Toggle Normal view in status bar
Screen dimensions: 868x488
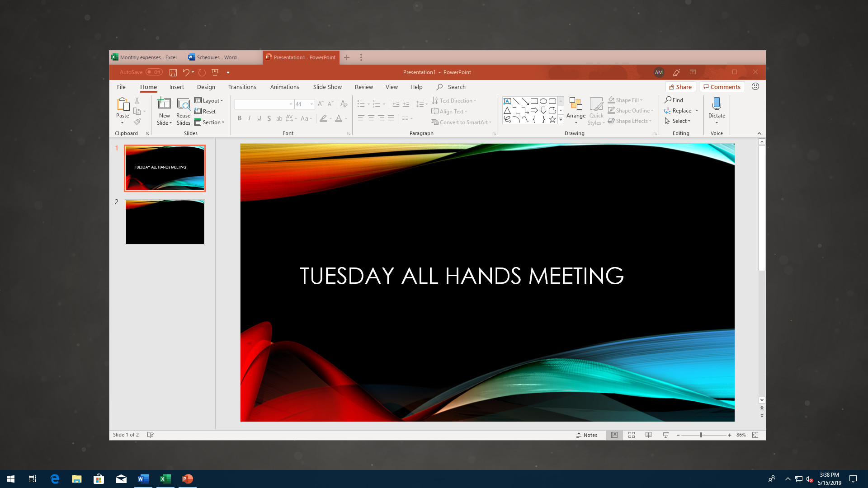pos(614,435)
